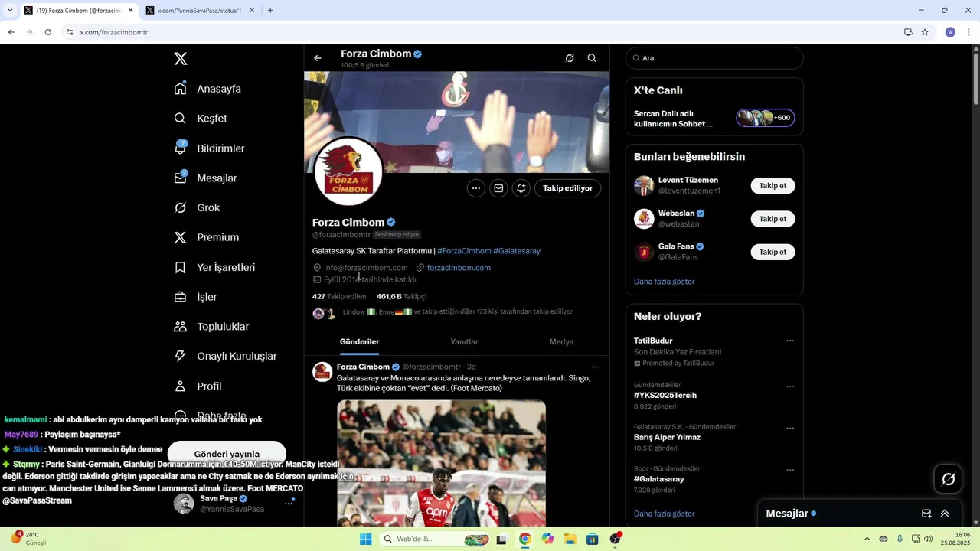The height and width of the screenshot is (551, 980).
Task: Open Topluluklar people icon
Action: pyautogui.click(x=181, y=327)
